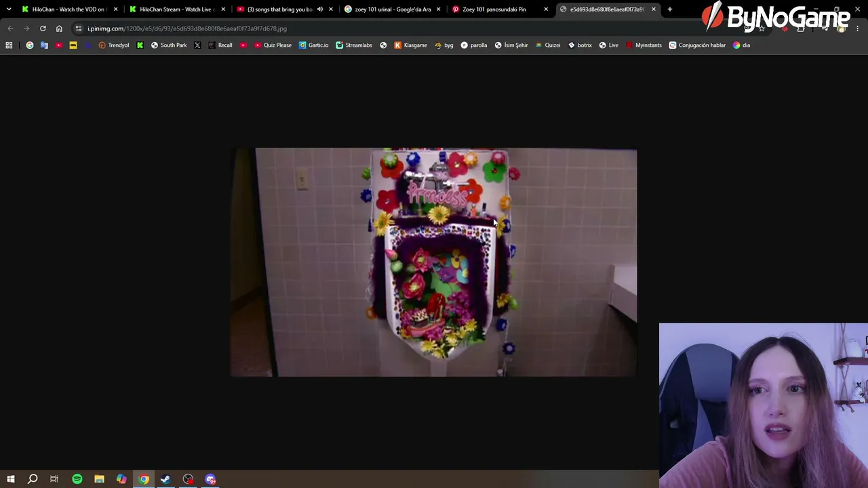Open the Streamlabs bookmark
The width and height of the screenshot is (868, 488).
[x=354, y=45]
